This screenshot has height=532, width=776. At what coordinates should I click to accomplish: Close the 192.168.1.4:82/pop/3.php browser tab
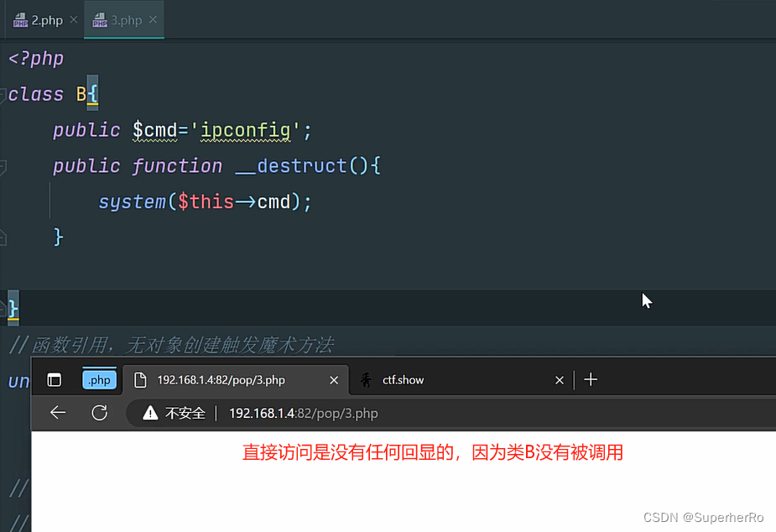pyautogui.click(x=335, y=379)
